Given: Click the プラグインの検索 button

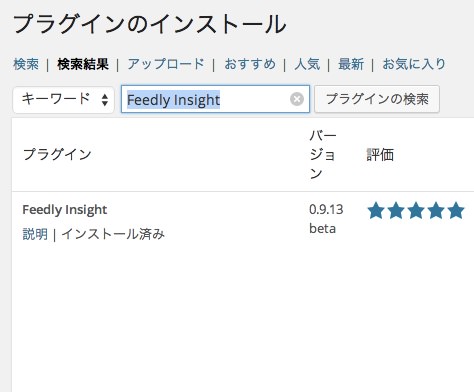Looking at the screenshot, I should click(x=377, y=99).
